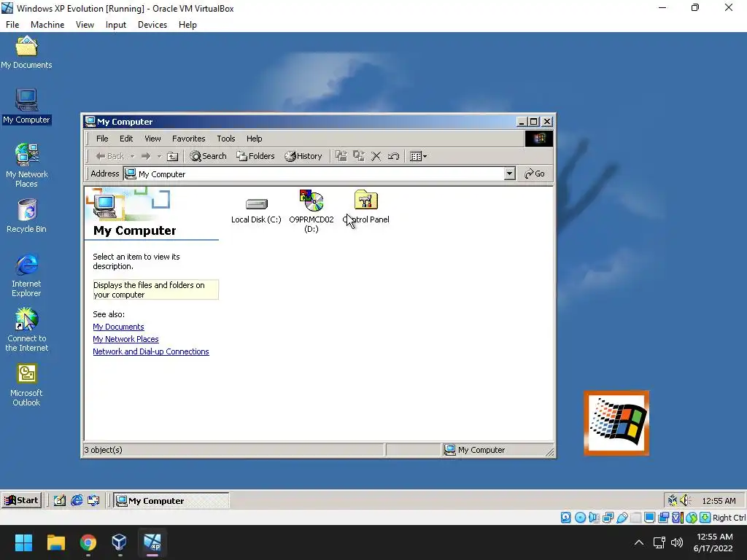Open the View menu in My Computer
Image resolution: width=747 pixels, height=560 pixels.
click(152, 139)
